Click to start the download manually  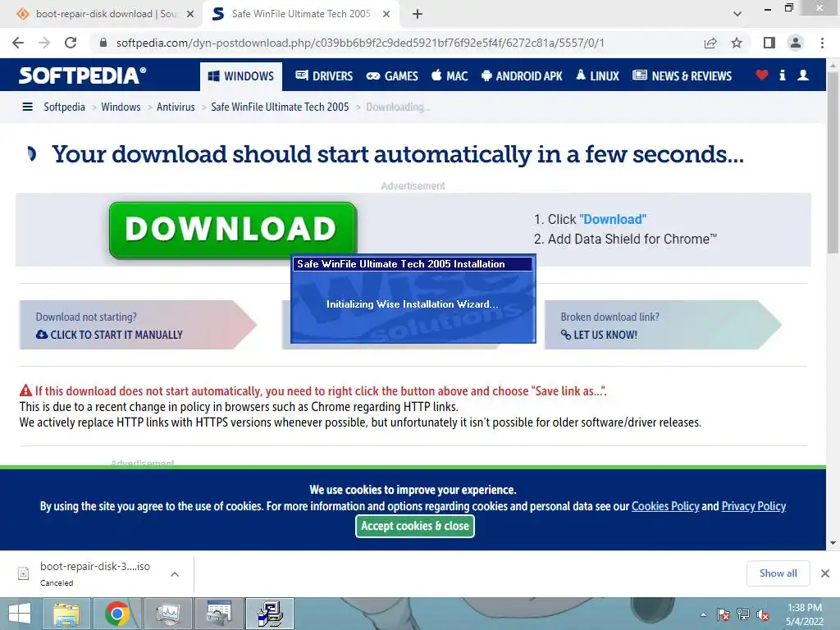coord(138,325)
